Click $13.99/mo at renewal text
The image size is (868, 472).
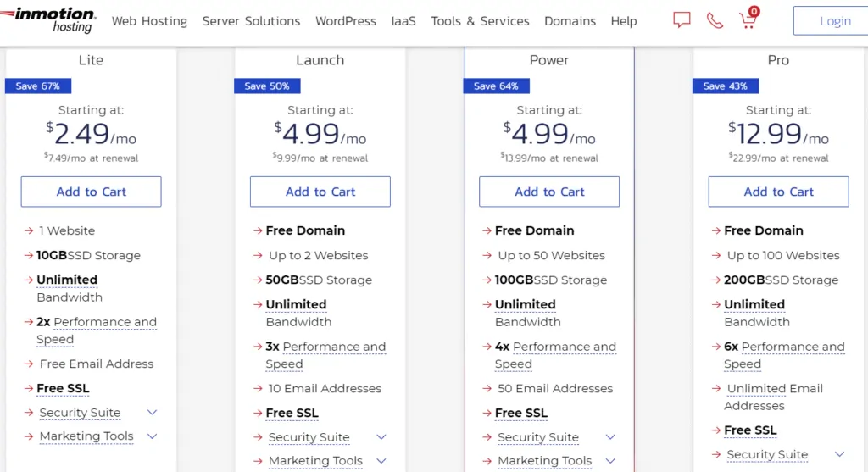(549, 158)
